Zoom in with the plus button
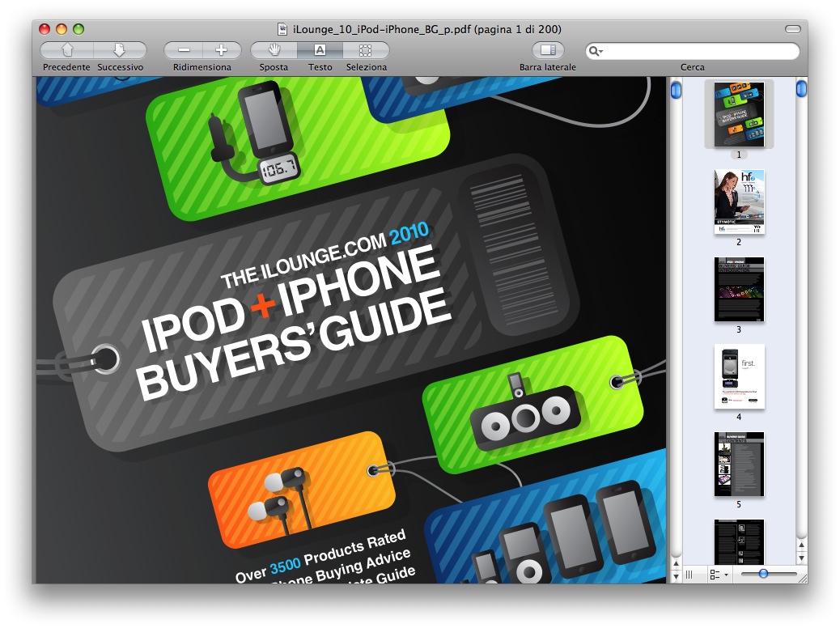 (221, 50)
